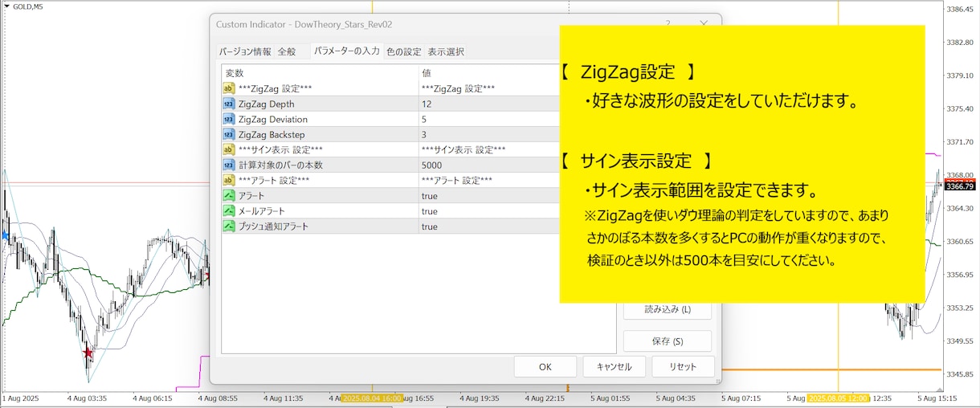980x408 pixels.
Task: Click the ZigZag Backstep integer type icon
Action: tap(229, 134)
